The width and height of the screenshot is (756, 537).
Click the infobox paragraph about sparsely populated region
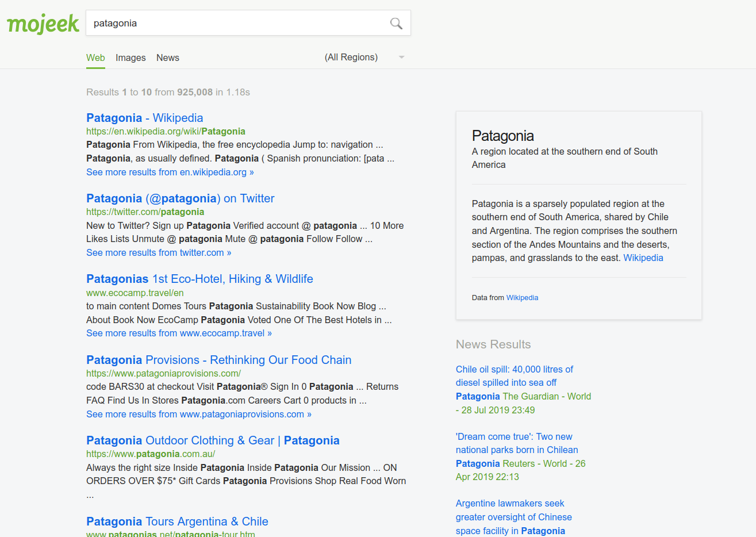(x=574, y=231)
